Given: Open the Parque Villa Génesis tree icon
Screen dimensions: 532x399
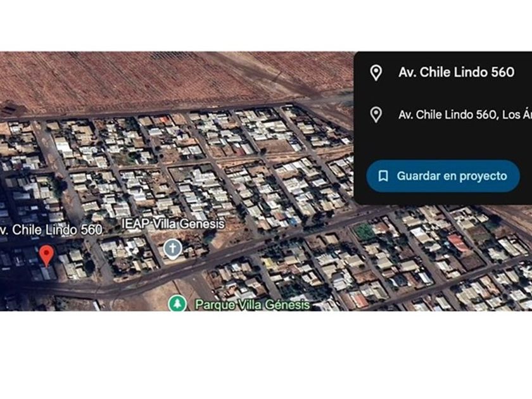Looking at the screenshot, I should tap(177, 303).
